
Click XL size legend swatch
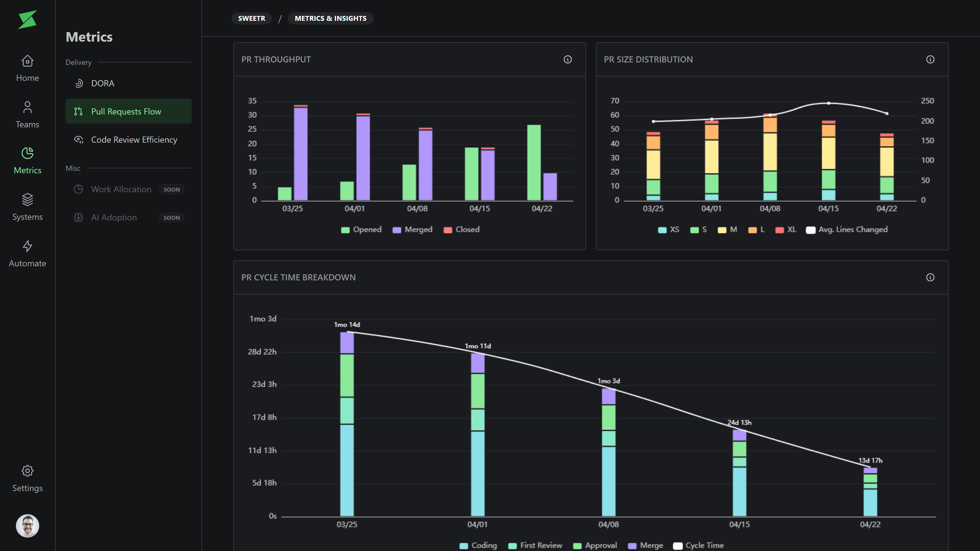[779, 230]
